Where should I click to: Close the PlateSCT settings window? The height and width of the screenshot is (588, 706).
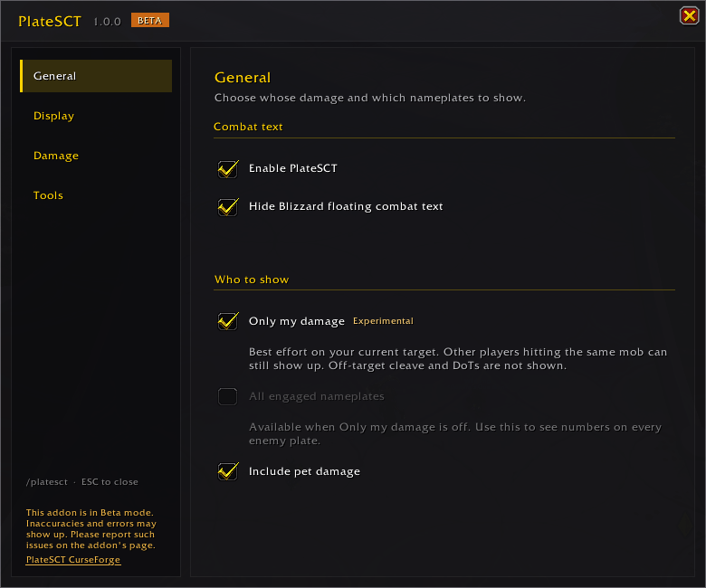(689, 16)
